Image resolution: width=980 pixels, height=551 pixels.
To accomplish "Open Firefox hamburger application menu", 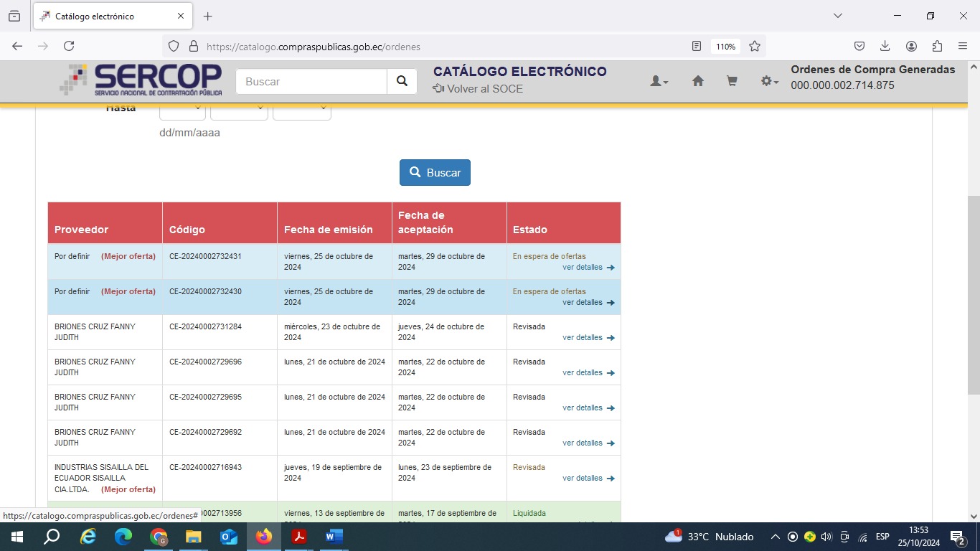I will [x=963, y=46].
